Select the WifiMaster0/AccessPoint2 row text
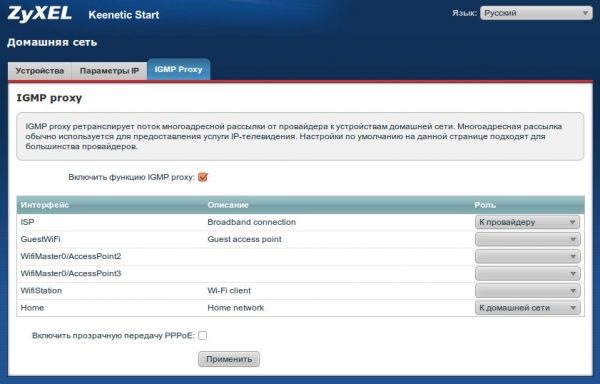 pos(71,256)
